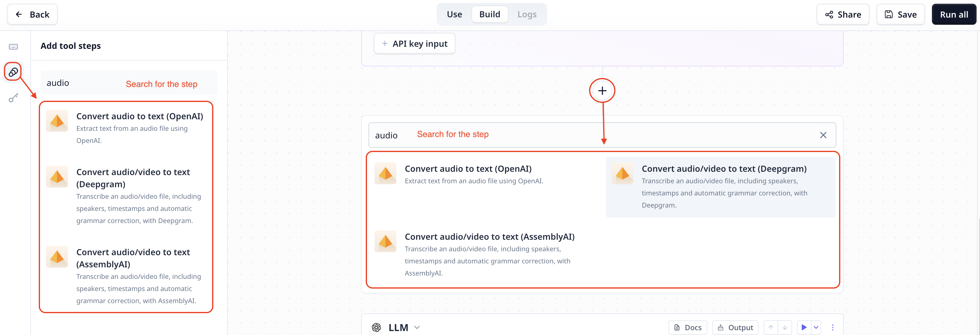Switch to the Logs tab
980x335 pixels.
(527, 15)
